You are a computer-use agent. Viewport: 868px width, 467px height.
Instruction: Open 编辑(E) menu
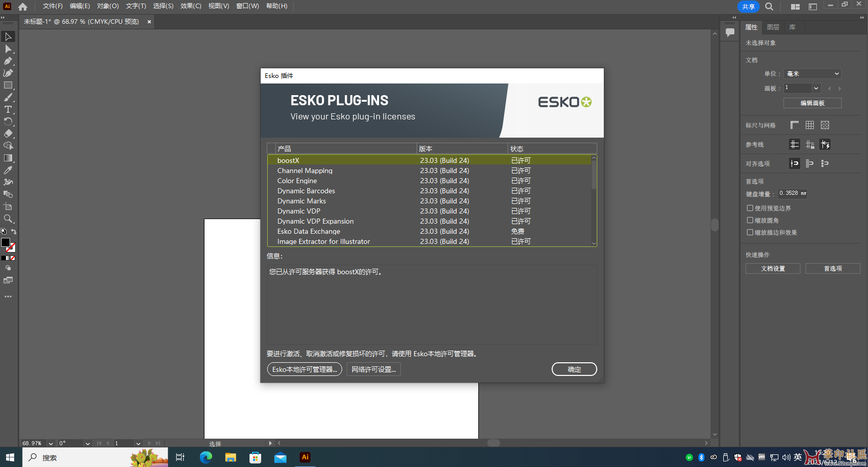coord(80,6)
